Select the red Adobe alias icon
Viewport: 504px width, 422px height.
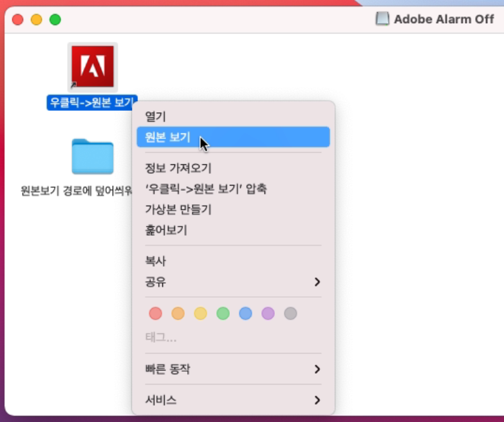(x=93, y=66)
